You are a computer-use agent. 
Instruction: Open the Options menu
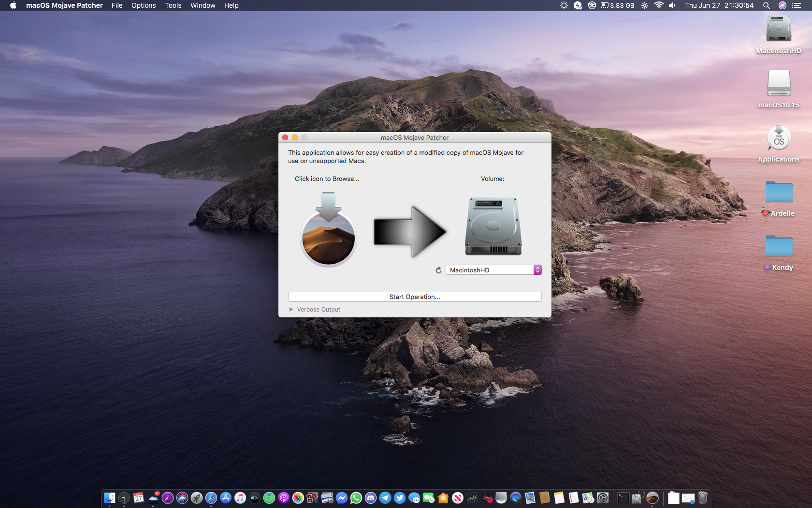[144, 5]
